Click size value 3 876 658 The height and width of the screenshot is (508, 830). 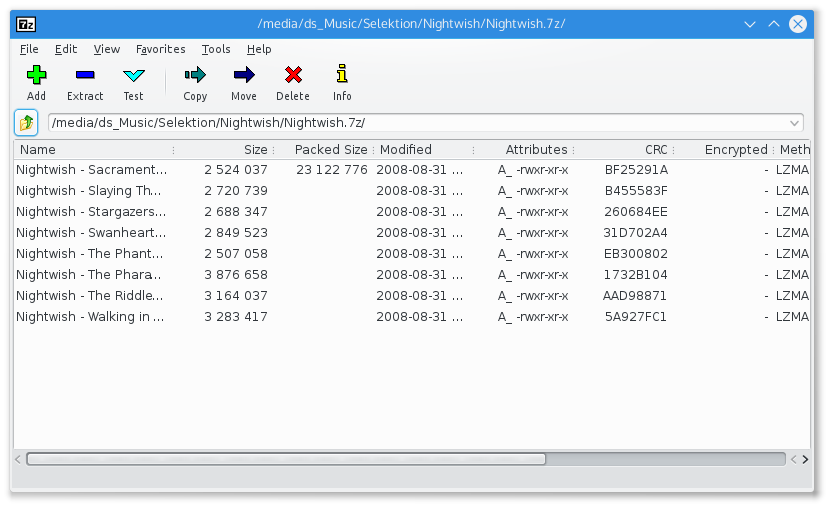236,275
